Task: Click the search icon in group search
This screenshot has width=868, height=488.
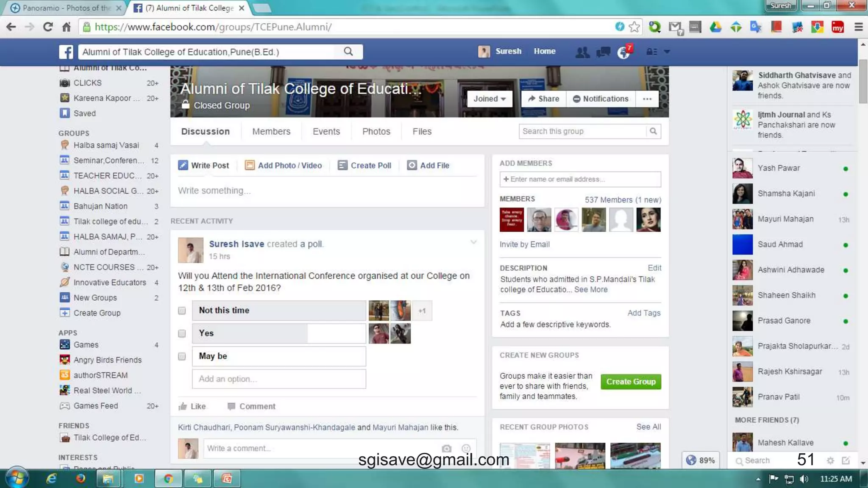Action: [653, 131]
